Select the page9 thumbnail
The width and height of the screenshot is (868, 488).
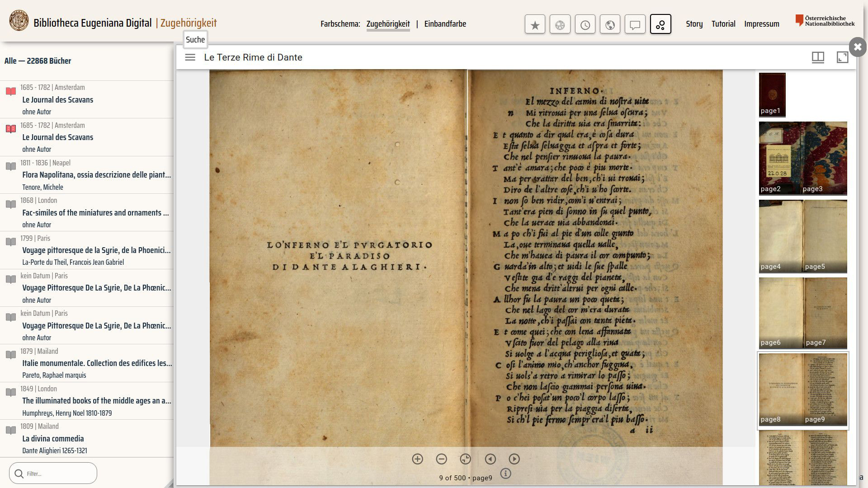tap(825, 389)
